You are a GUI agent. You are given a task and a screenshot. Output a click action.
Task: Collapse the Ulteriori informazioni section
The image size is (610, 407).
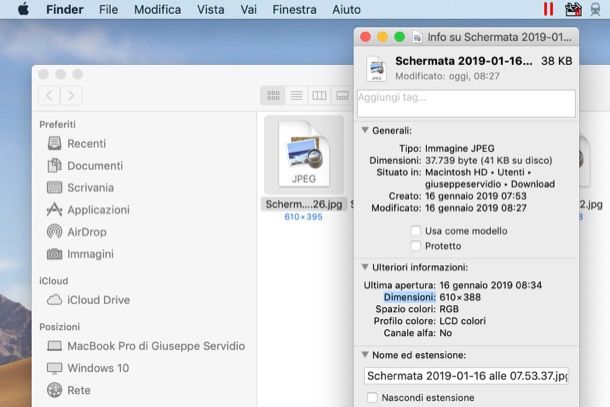365,267
